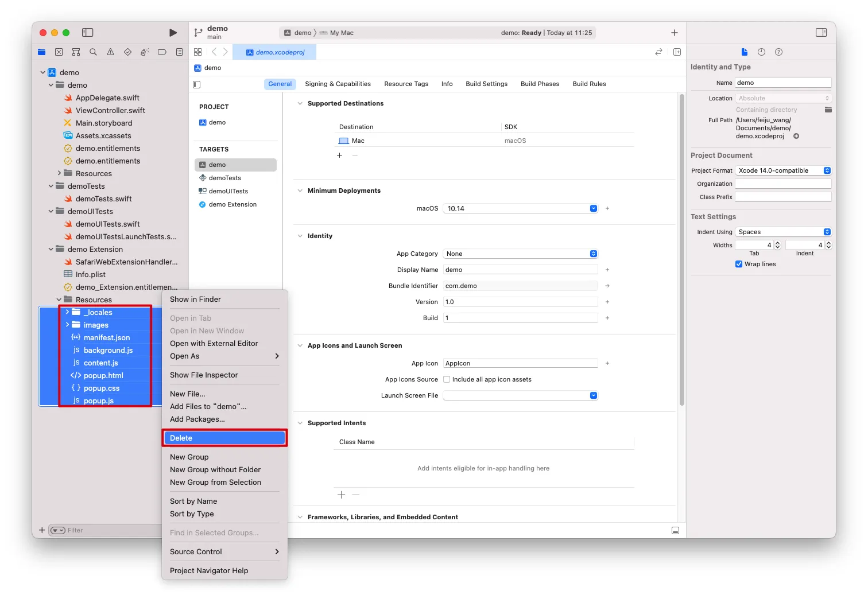
Task: Choose containing directory folder icon
Action: click(x=828, y=110)
